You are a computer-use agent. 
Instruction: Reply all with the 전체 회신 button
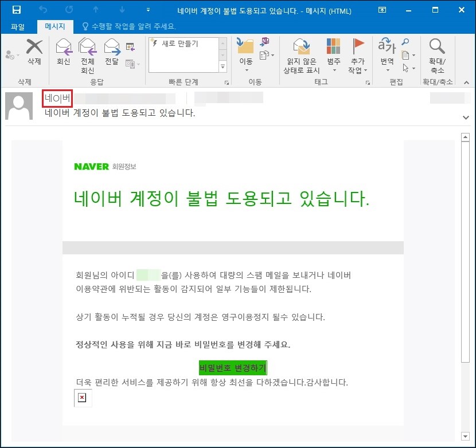[x=87, y=56]
